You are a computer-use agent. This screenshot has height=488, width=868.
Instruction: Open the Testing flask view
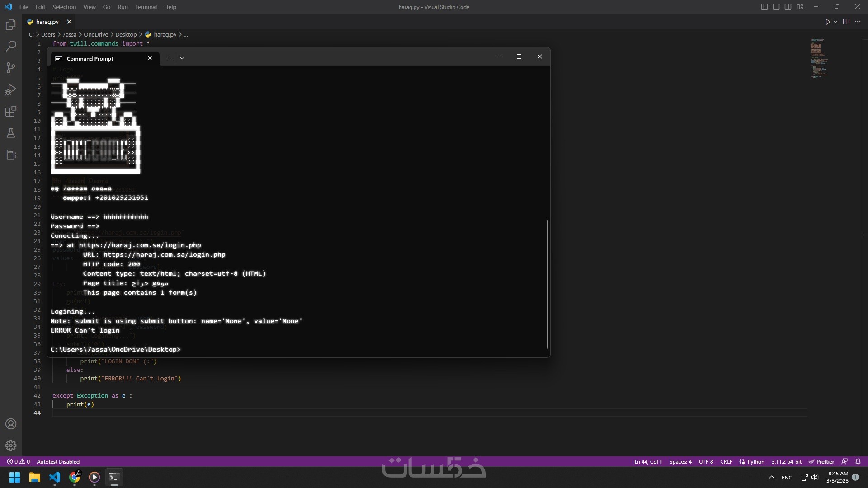tap(11, 133)
